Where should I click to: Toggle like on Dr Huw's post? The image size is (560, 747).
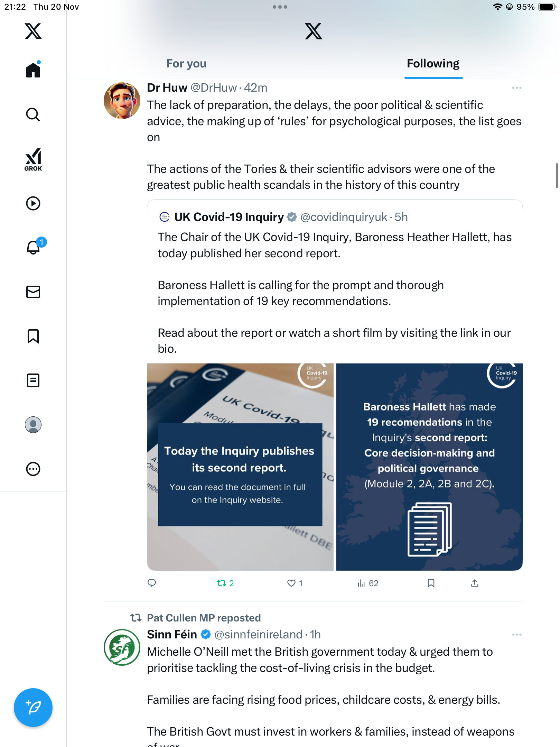(291, 583)
